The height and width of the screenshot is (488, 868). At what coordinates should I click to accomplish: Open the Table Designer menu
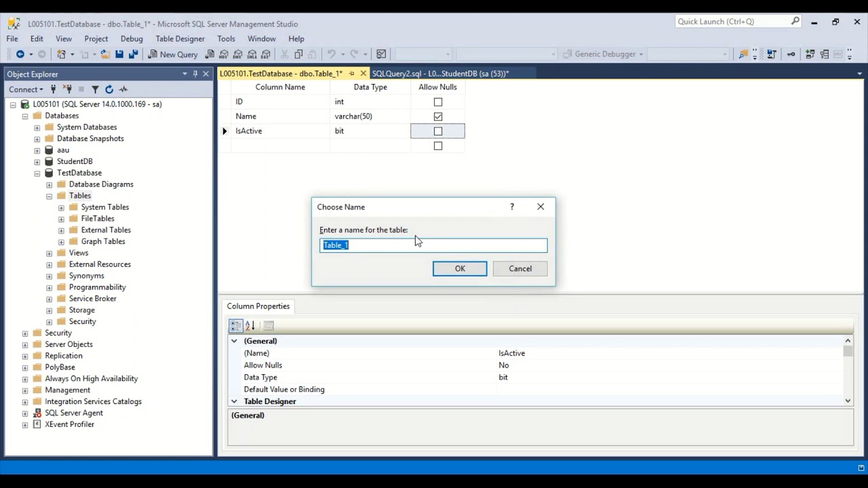[x=180, y=39]
